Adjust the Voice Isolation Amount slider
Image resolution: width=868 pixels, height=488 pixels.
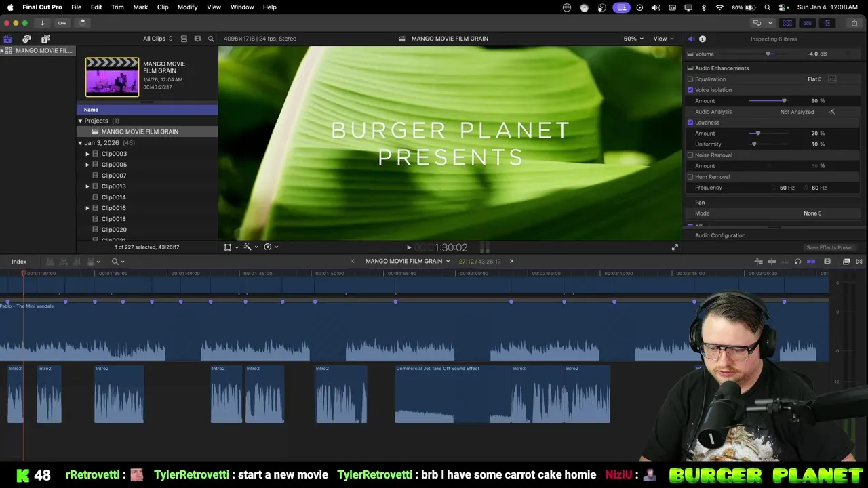(769, 101)
